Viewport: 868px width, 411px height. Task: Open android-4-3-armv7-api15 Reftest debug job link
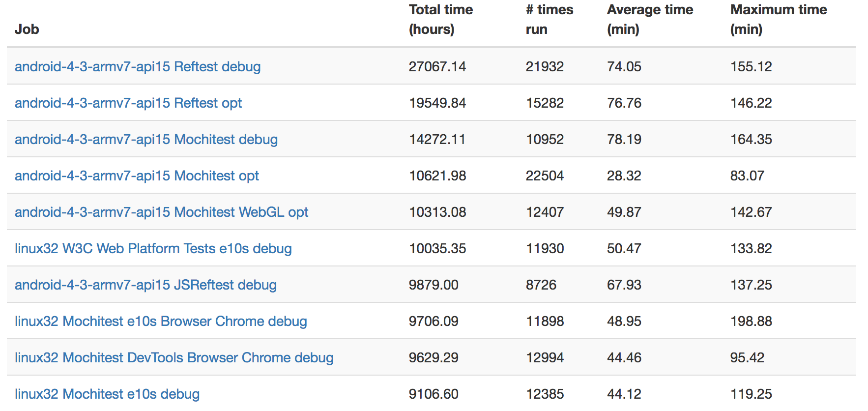[138, 66]
